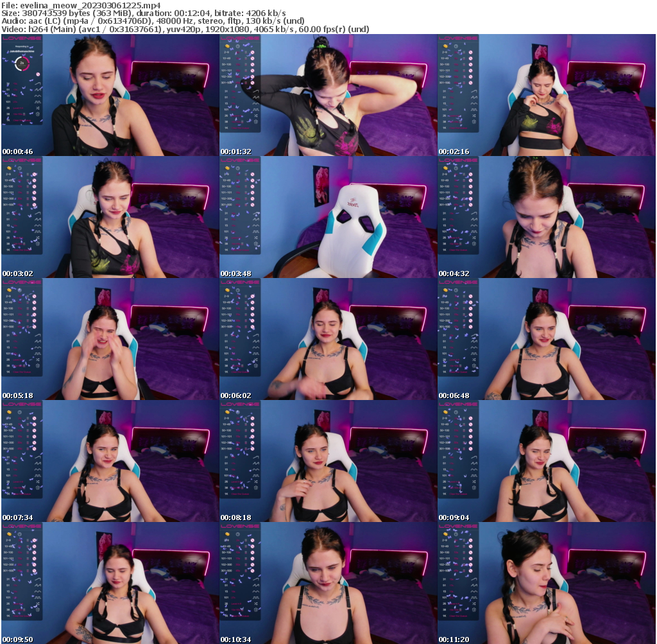Click the 2s countdown progress ring
The image size is (657, 644).
coord(22,63)
